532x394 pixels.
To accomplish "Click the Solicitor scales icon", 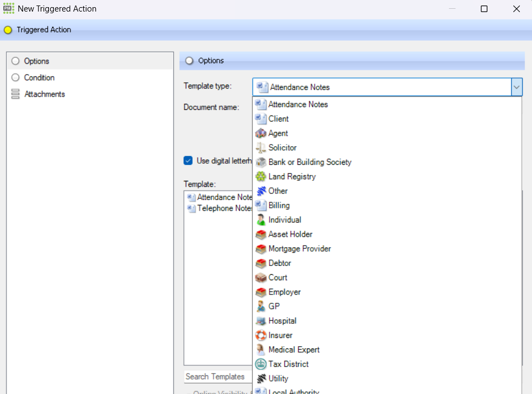I will [x=261, y=148].
